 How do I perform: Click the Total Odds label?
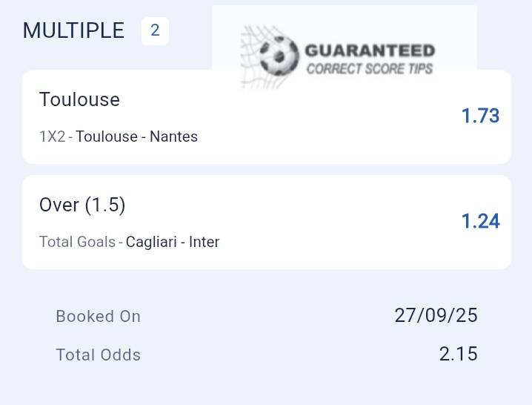(x=98, y=355)
